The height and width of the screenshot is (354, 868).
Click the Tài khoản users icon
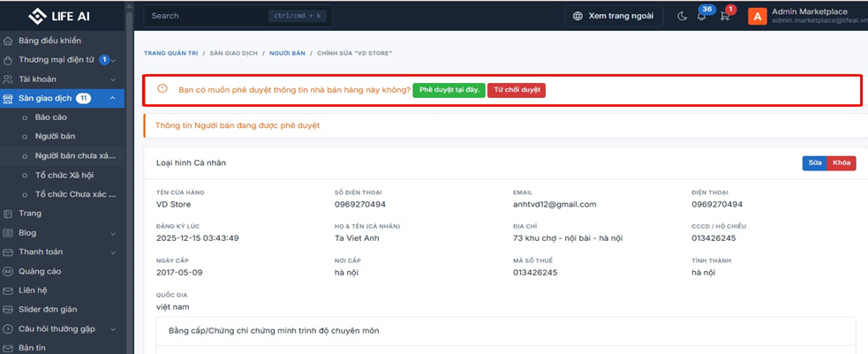(8, 79)
